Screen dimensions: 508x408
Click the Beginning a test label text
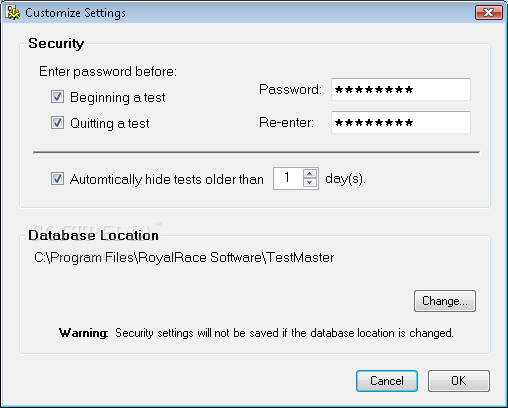pyautogui.click(x=118, y=98)
